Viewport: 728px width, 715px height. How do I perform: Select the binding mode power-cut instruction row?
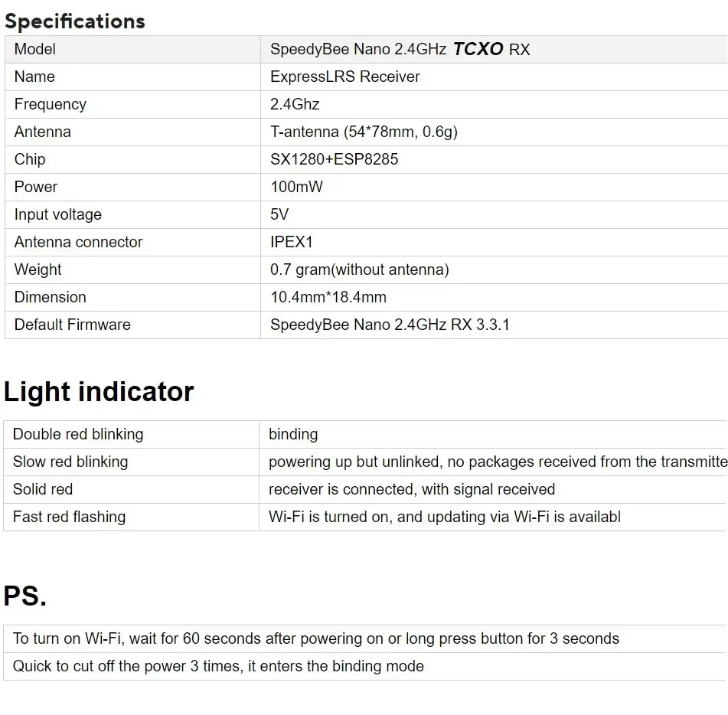coord(218,666)
